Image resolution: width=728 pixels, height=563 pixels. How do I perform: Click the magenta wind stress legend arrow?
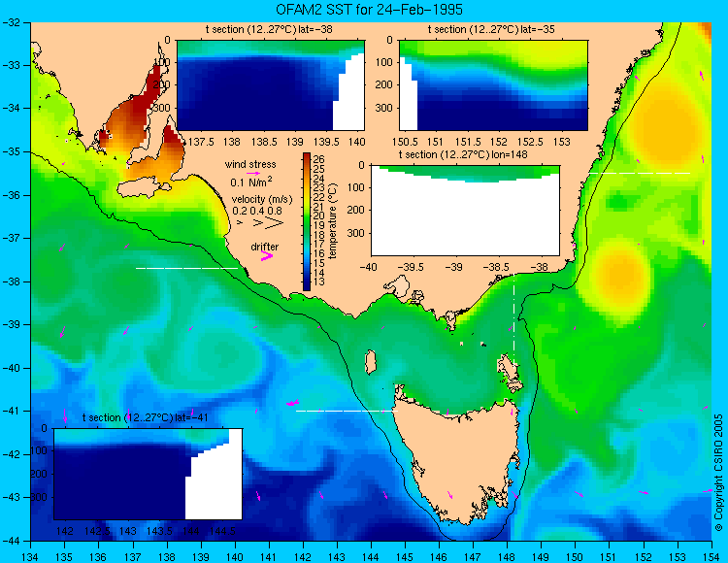(253, 173)
